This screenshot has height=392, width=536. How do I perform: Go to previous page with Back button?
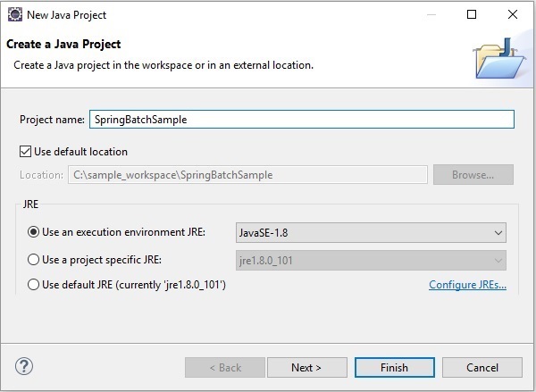coord(225,367)
